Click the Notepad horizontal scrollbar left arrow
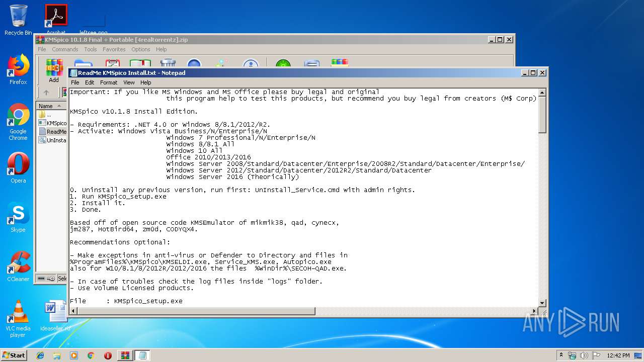 [x=73, y=311]
